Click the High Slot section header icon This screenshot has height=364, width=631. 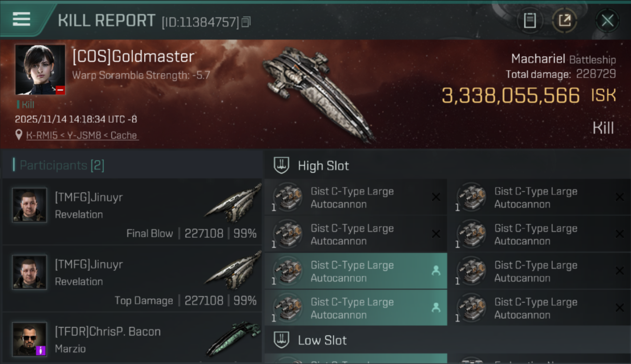click(282, 165)
